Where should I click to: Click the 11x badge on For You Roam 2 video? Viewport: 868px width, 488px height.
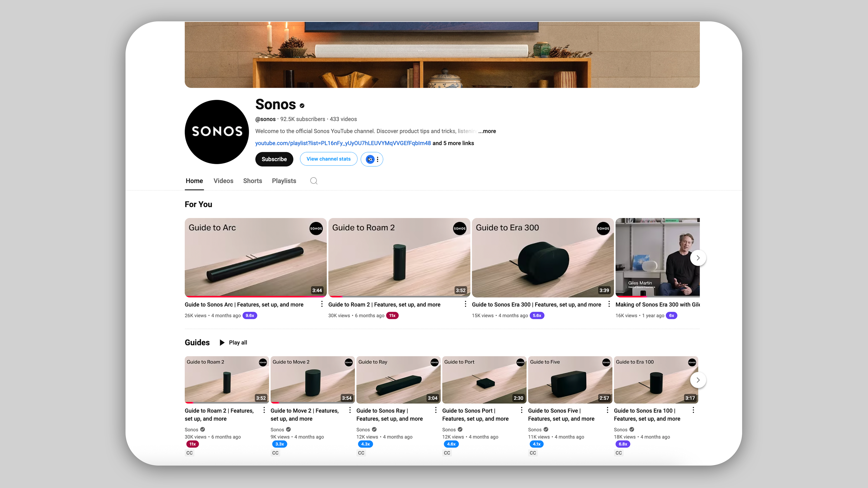392,316
